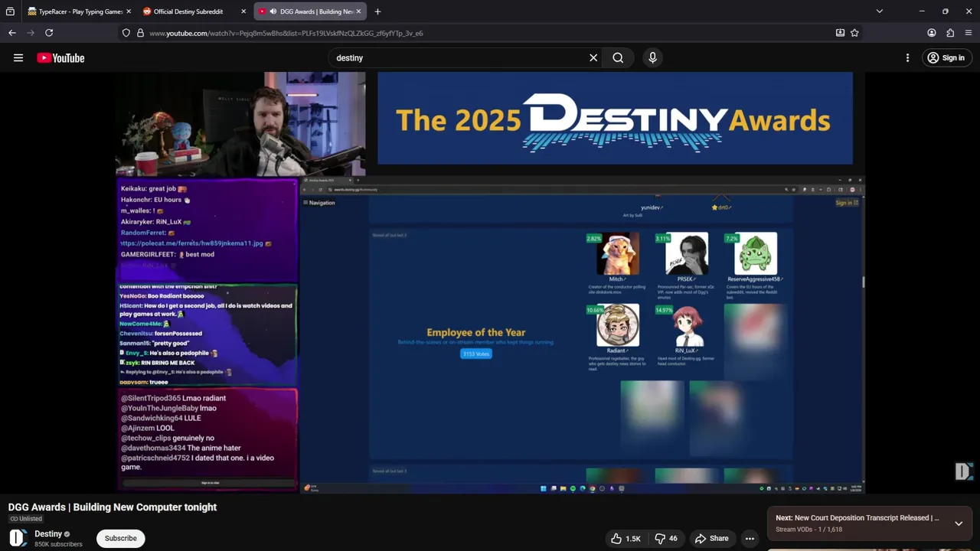Image resolution: width=980 pixels, height=551 pixels.
Task: Open the list all tabs dropdown
Action: point(879,11)
